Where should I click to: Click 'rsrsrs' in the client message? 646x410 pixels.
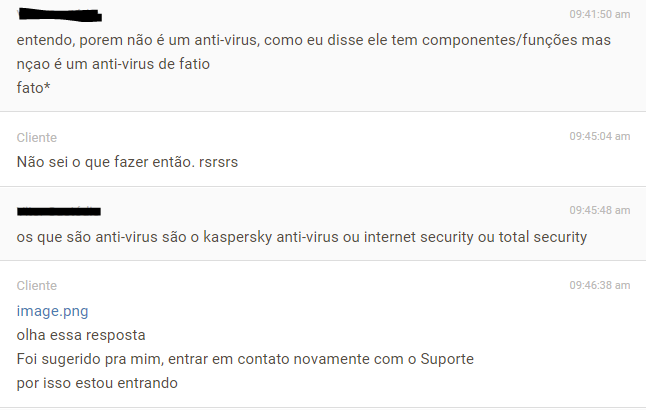[218, 162]
